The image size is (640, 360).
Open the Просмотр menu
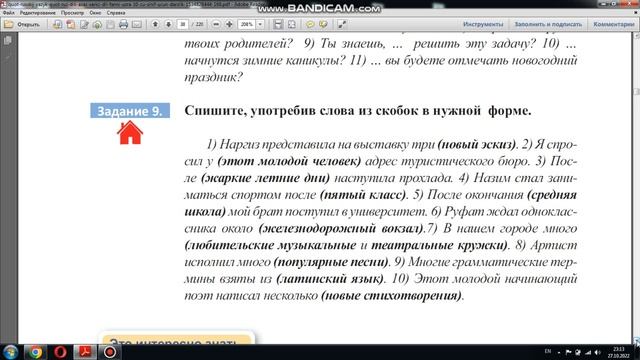72,13
